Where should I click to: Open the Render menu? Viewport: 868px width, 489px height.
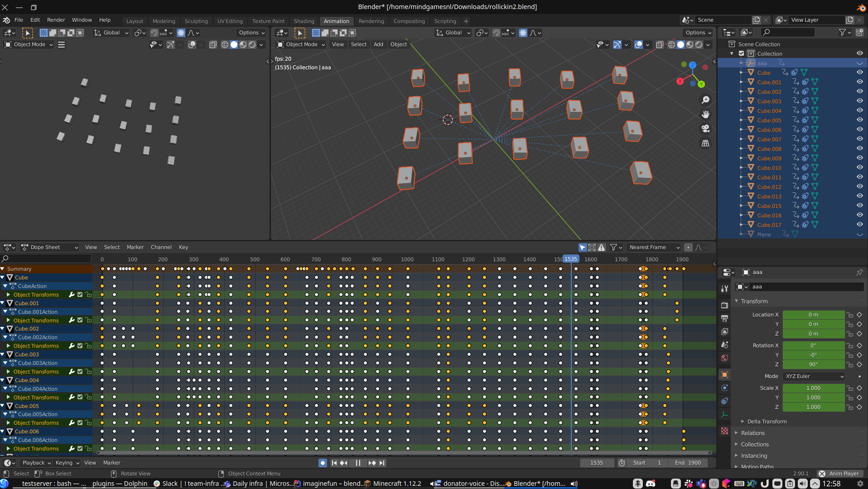[56, 20]
